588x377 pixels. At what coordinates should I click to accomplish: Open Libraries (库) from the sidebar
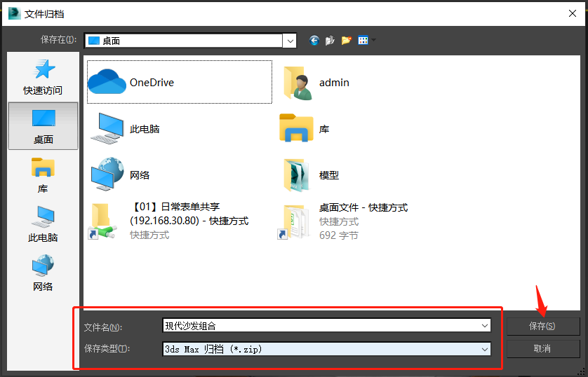pyautogui.click(x=43, y=174)
